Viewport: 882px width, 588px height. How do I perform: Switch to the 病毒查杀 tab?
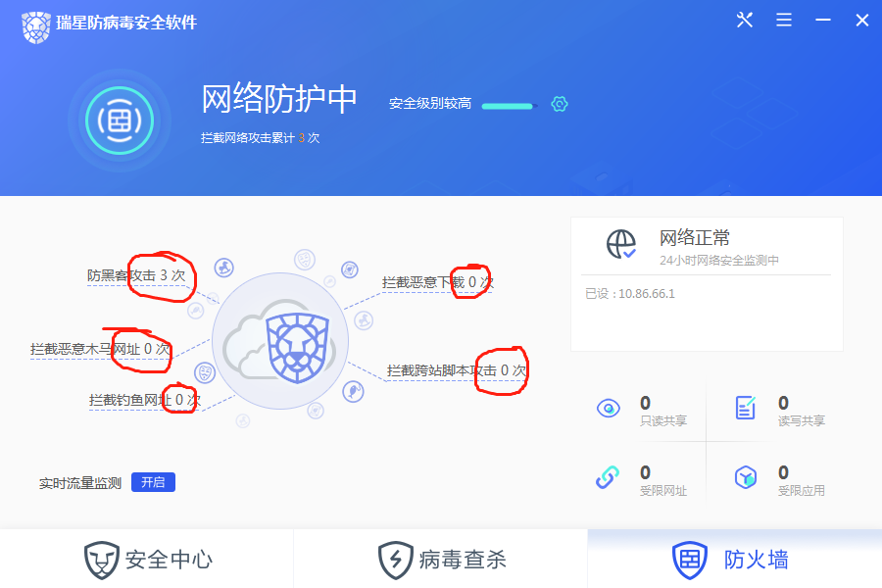coord(440,560)
